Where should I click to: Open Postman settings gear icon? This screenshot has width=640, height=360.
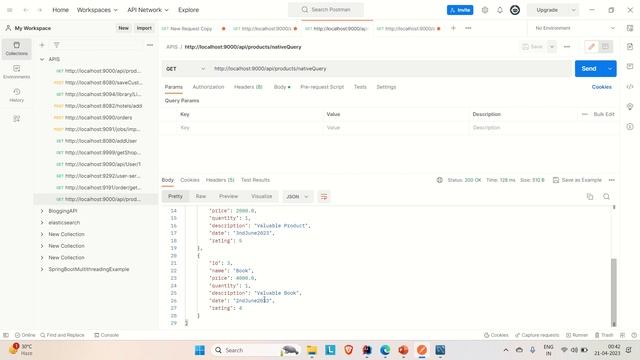pos(485,10)
